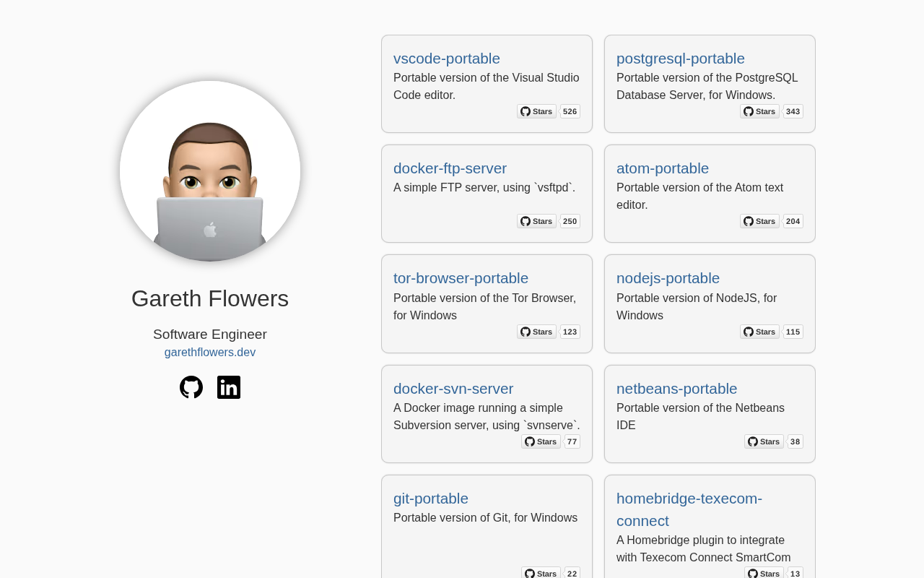Click the Stars badge for tor-browser-portable

[536, 332]
